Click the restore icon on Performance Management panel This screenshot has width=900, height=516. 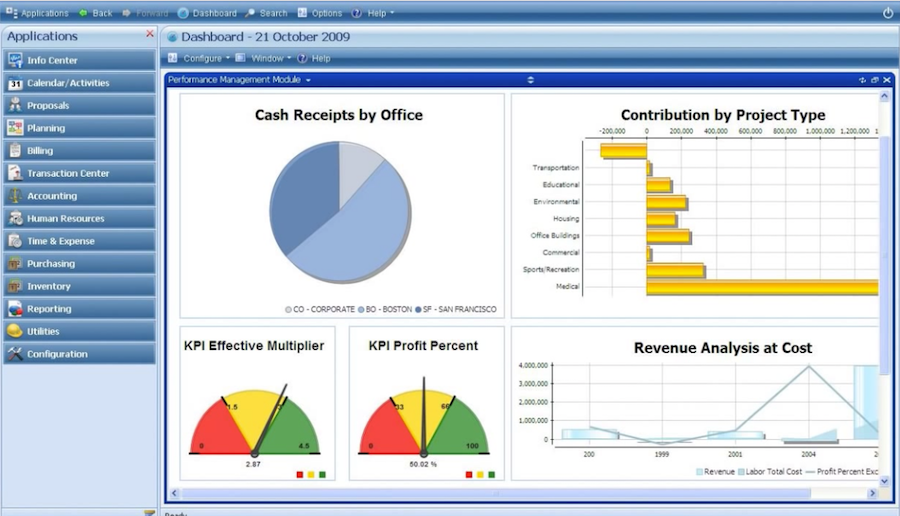pos(874,80)
